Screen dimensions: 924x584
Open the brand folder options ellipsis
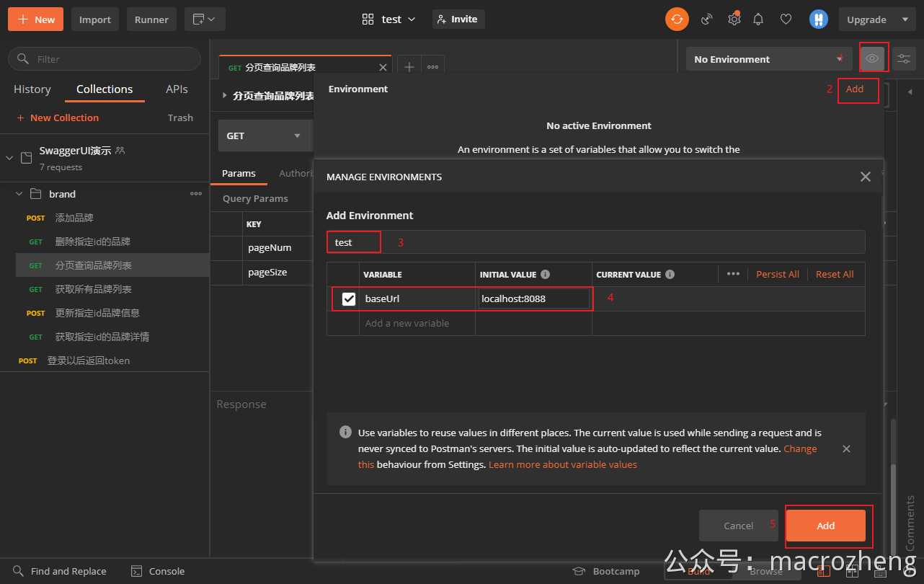(196, 194)
